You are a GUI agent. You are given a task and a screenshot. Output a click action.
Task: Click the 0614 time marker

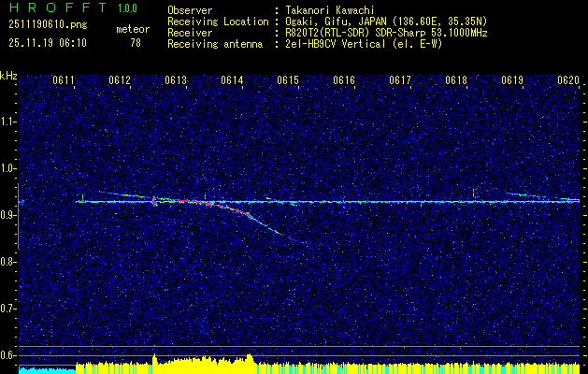(232, 79)
